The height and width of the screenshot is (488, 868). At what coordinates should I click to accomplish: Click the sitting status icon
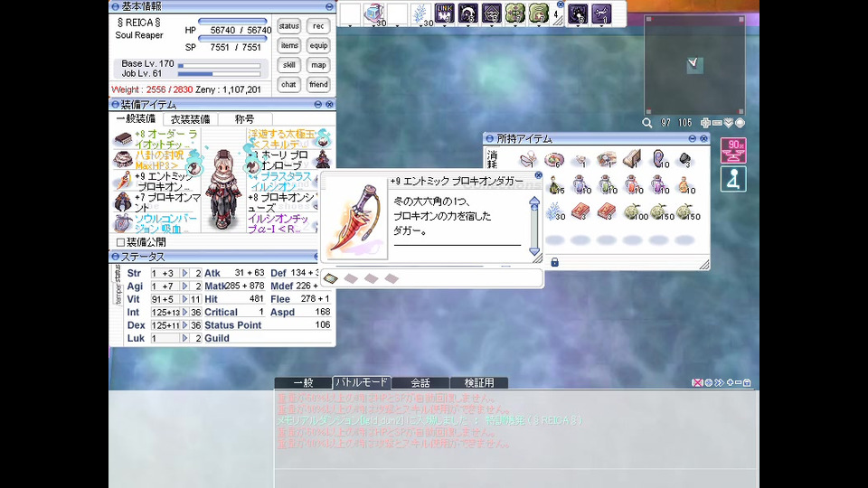click(733, 179)
